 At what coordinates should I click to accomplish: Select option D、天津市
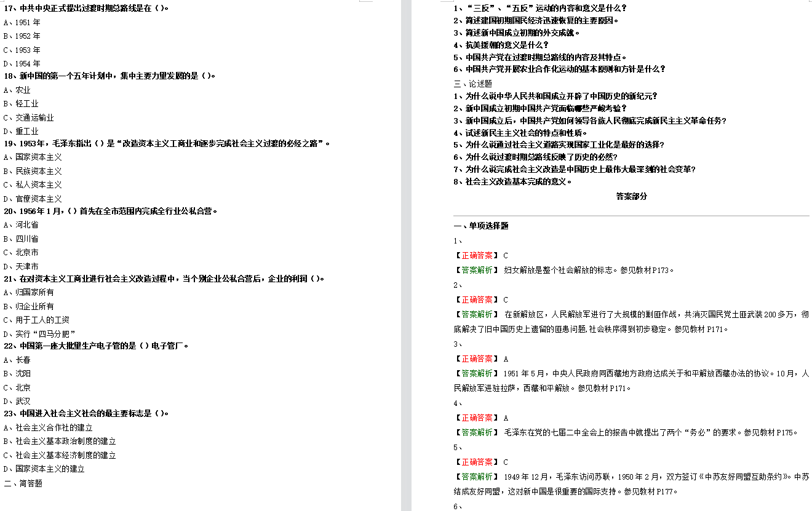(x=21, y=267)
